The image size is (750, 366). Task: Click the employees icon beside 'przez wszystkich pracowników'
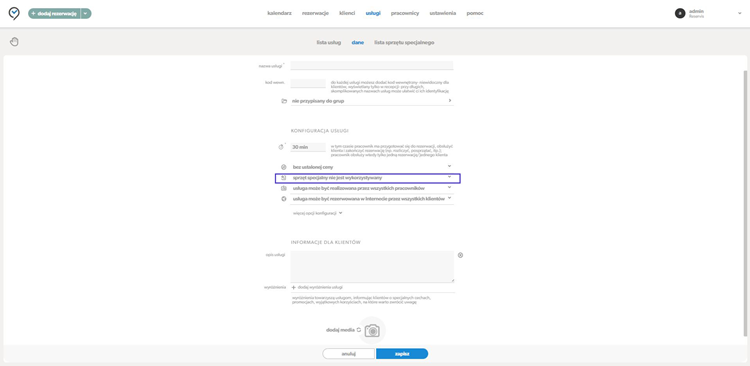click(284, 188)
